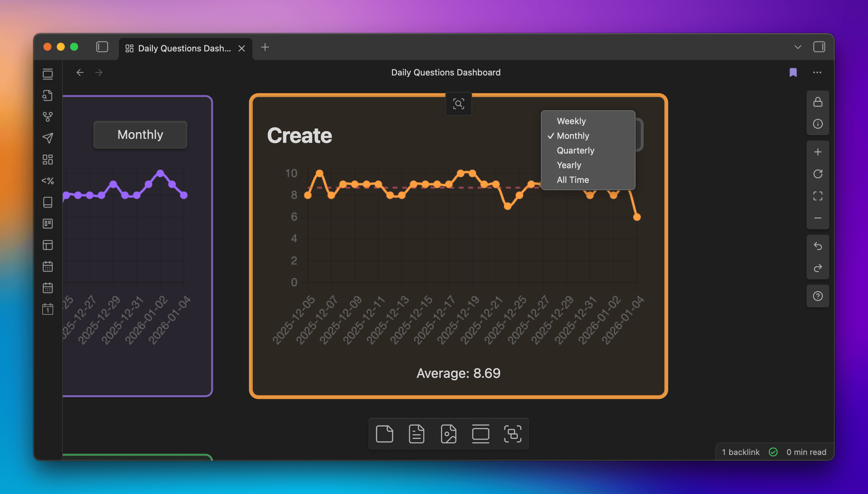
Task: Click the kanban board ribbon icon
Action: (x=48, y=223)
